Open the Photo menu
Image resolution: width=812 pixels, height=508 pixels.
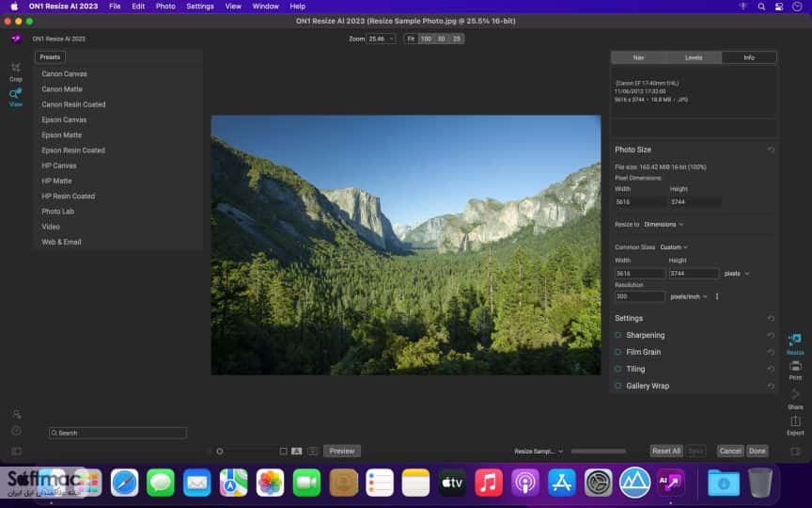165,7
